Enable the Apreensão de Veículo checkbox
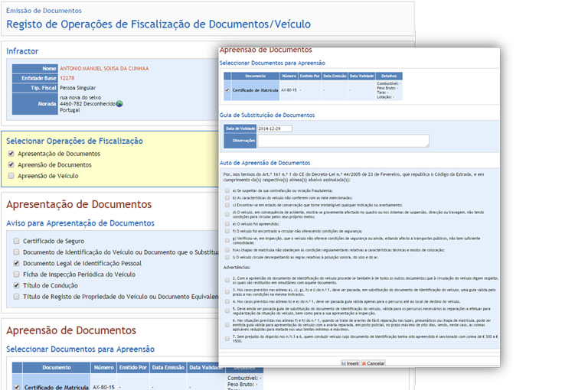588x390 pixels. (x=11, y=176)
